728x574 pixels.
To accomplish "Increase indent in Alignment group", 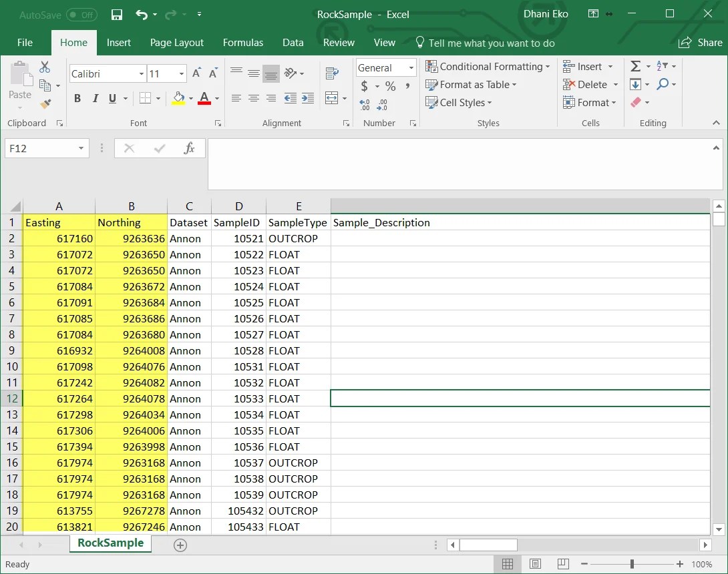I will [308, 98].
